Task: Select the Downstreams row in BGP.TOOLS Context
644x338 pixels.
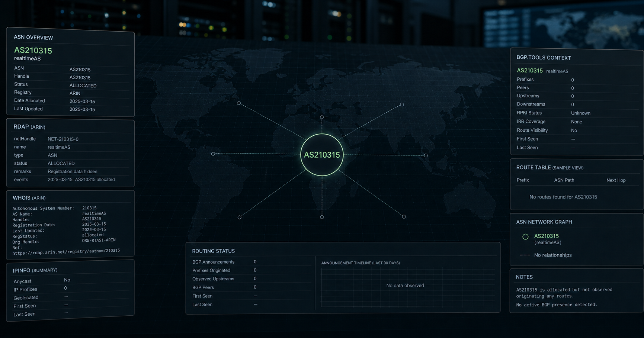Action: click(577, 104)
